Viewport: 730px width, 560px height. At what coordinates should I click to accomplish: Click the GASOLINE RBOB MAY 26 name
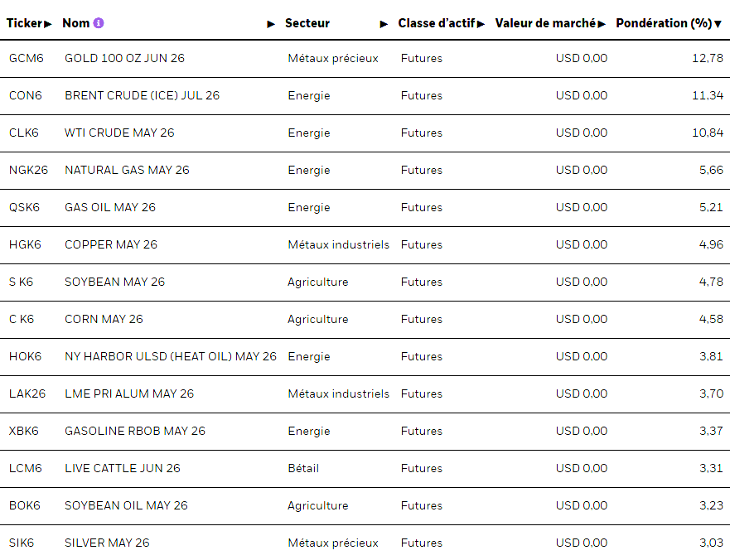coord(134,431)
